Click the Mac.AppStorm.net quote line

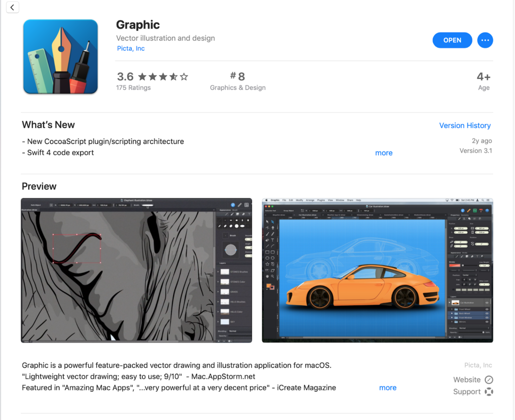[x=139, y=376]
